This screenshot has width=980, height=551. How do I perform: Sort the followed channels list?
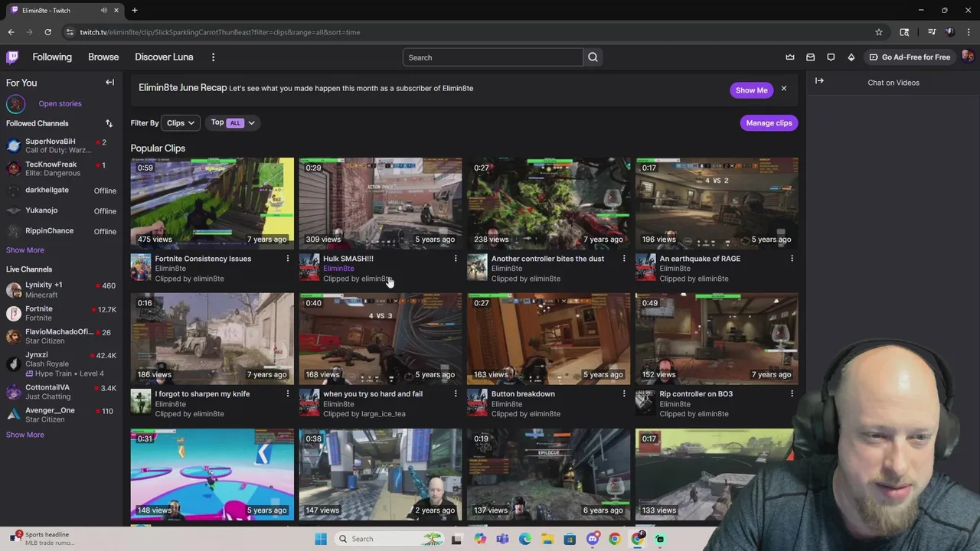click(x=109, y=123)
